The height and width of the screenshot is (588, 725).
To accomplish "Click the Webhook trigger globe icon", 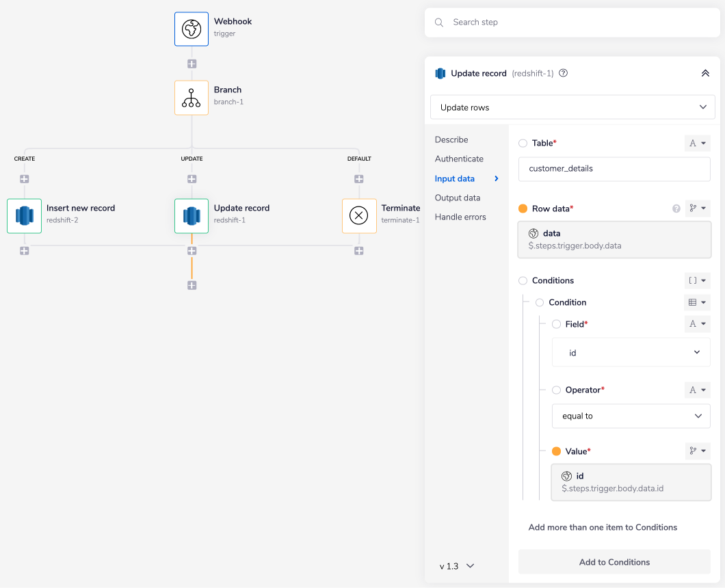I will [x=192, y=29].
